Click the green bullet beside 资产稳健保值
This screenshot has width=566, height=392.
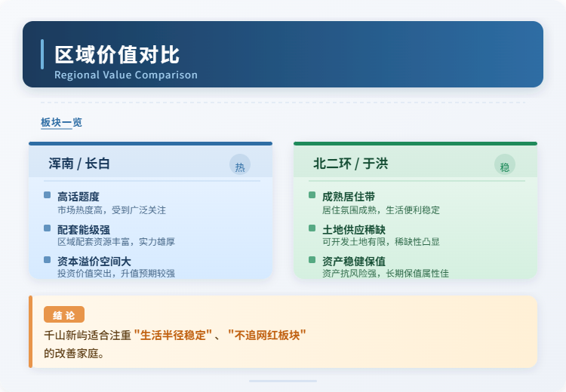pyautogui.click(x=312, y=259)
